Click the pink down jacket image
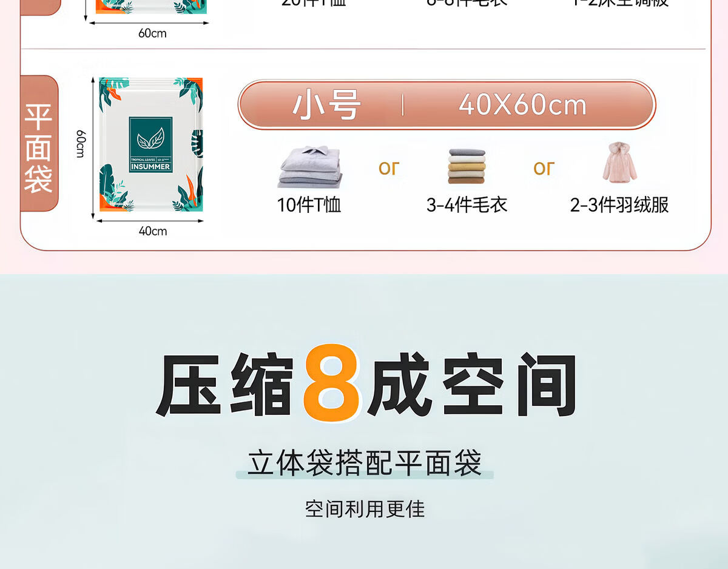This screenshot has width=728, height=569. click(x=619, y=162)
